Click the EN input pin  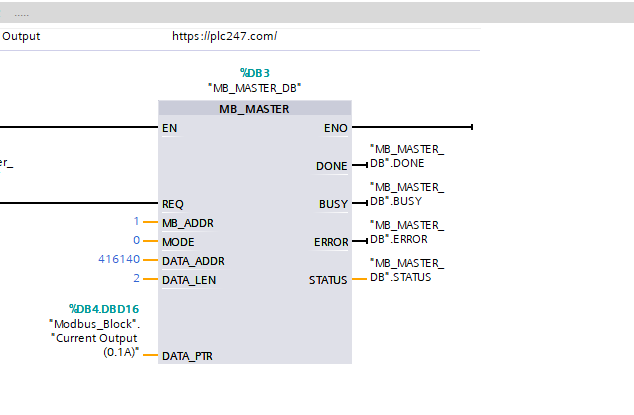point(169,128)
